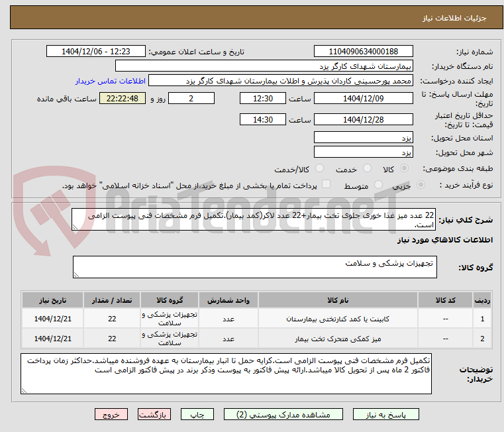
Task: Select the کالا/خدمت radio button
Action: (x=319, y=168)
